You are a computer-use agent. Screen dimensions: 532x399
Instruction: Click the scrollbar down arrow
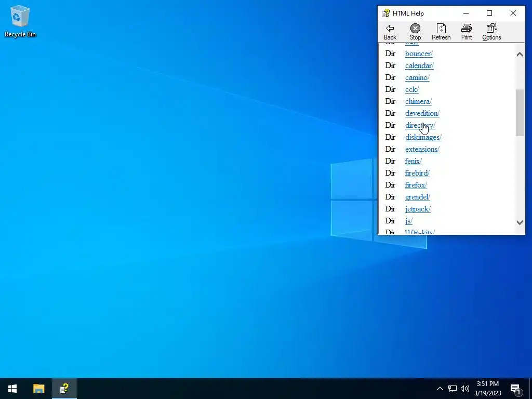[520, 222]
